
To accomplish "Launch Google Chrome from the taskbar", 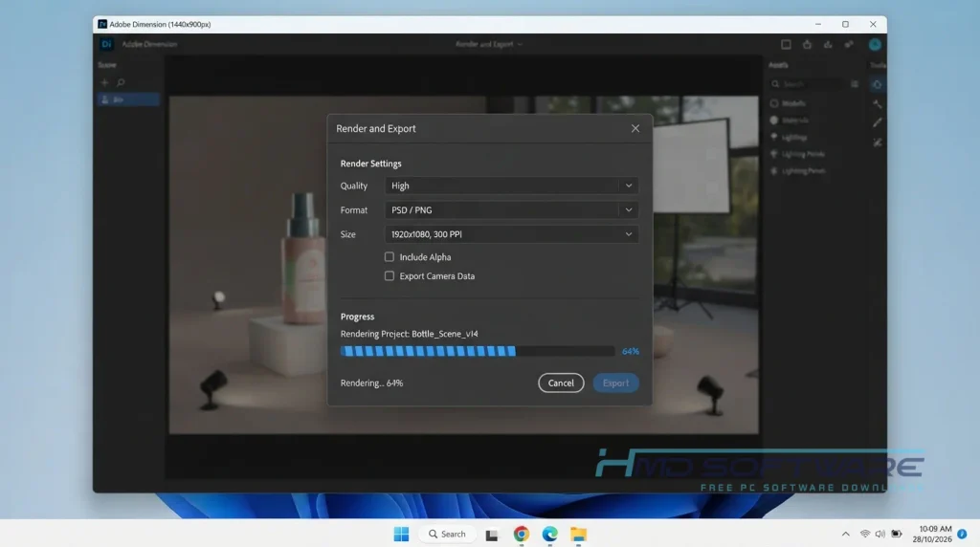I will tap(522, 534).
